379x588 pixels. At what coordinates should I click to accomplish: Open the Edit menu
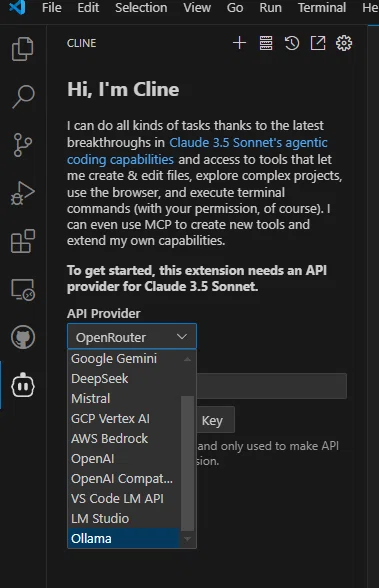click(x=88, y=8)
